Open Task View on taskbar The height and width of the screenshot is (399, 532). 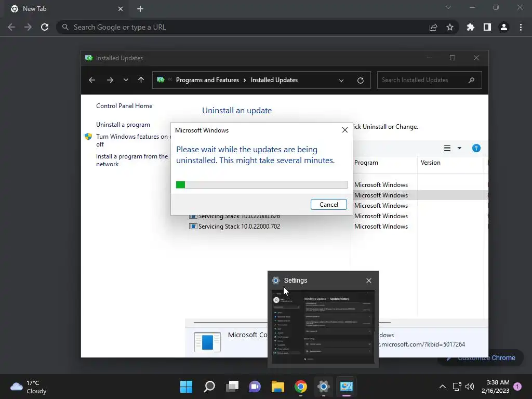(x=232, y=387)
